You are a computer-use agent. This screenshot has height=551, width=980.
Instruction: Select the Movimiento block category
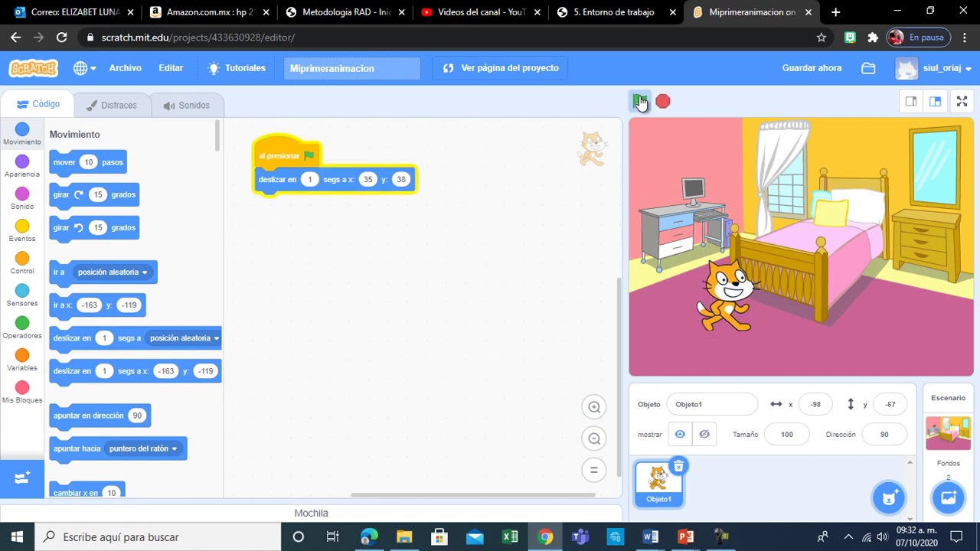coord(22,134)
